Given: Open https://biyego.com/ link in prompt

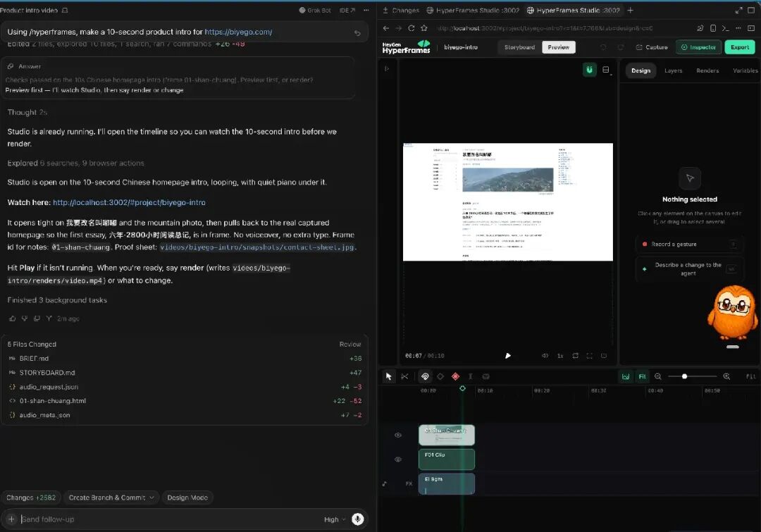Looking at the screenshot, I should click(238, 32).
